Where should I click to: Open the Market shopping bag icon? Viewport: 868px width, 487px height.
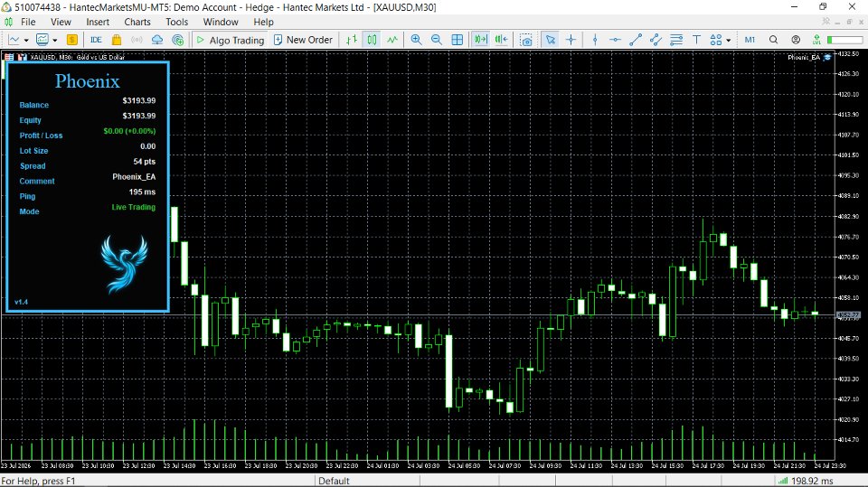coord(117,40)
